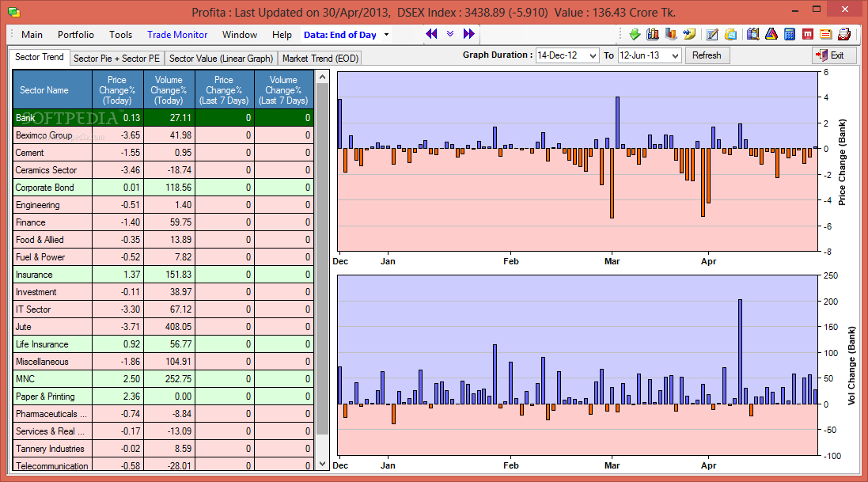The width and height of the screenshot is (868, 482).
Task: Click the small double-down chevron icon
Action: [450, 34]
